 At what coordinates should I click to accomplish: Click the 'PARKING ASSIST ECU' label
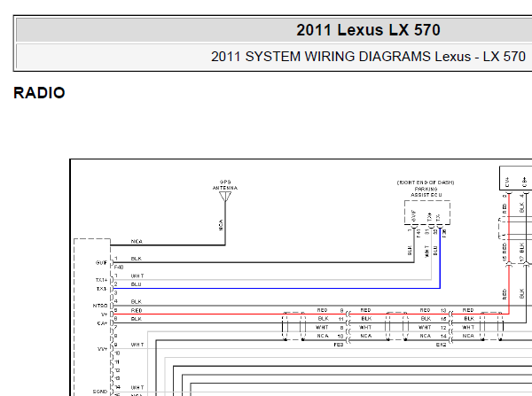426,192
